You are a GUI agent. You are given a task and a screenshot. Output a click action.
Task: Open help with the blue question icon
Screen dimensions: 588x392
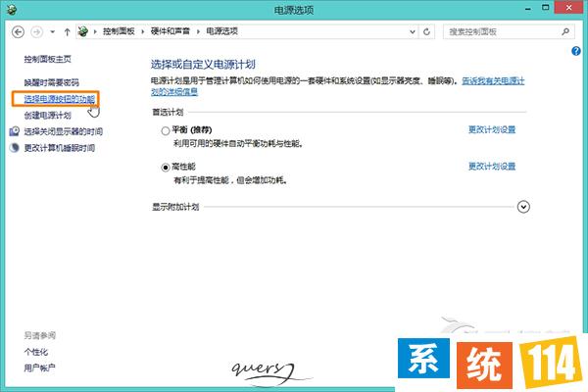click(576, 51)
